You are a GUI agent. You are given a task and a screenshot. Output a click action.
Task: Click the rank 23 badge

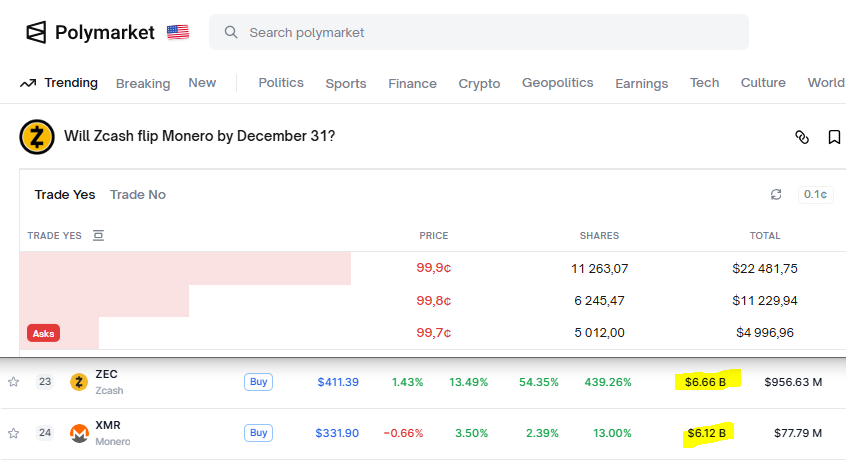click(x=45, y=382)
